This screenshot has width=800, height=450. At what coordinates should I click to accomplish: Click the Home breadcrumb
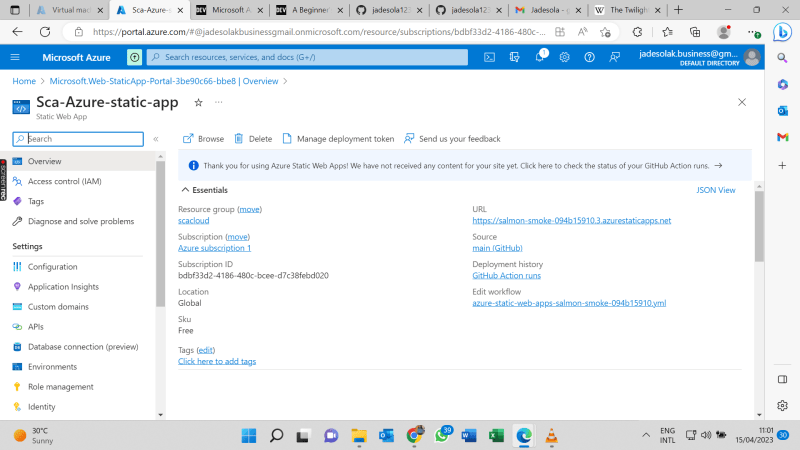pos(24,81)
